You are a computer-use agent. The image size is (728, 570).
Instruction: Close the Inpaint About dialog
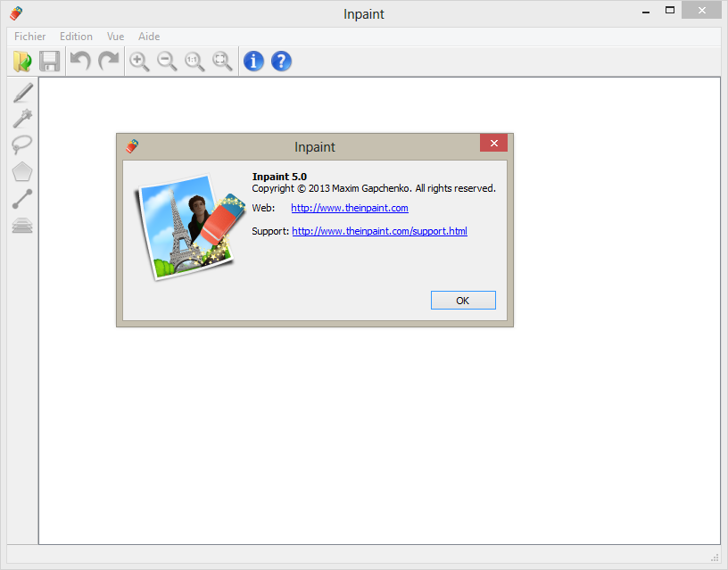coord(494,143)
